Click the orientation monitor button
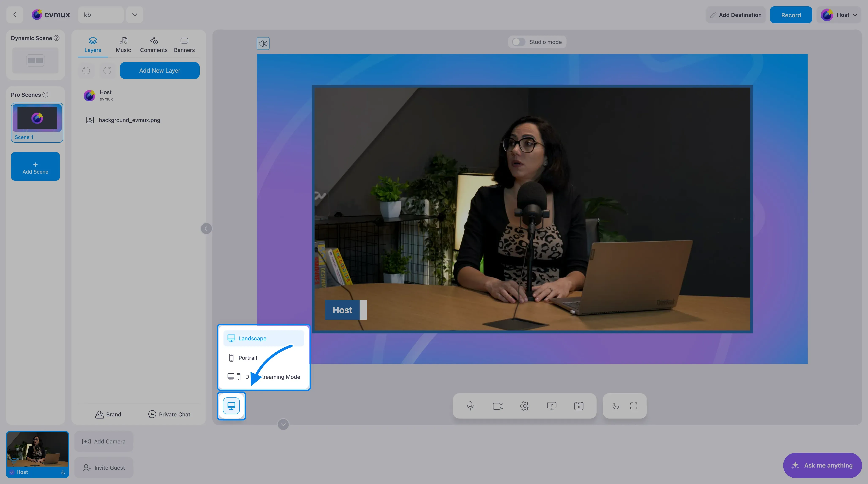This screenshot has width=868, height=484. click(x=232, y=406)
